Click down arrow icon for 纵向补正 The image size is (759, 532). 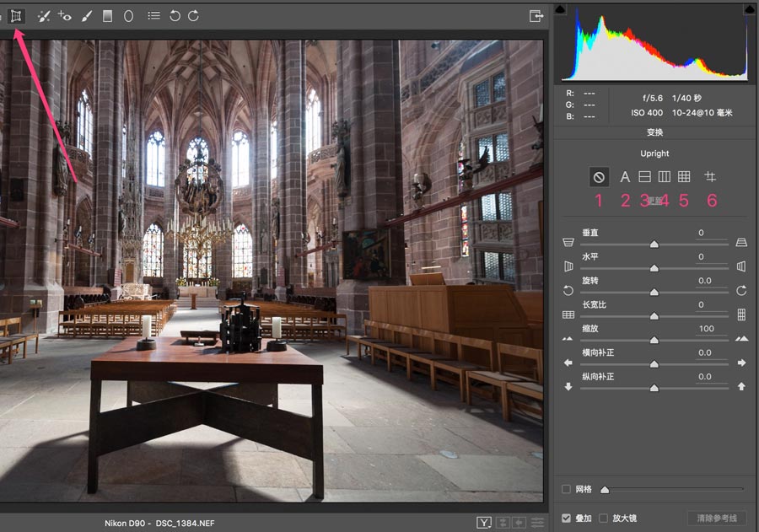[x=568, y=386]
